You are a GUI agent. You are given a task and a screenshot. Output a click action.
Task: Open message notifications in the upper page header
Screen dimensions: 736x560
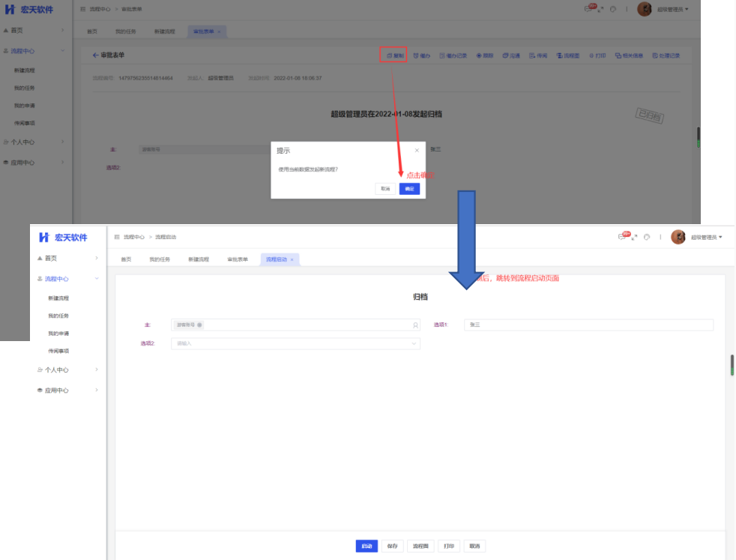click(589, 8)
